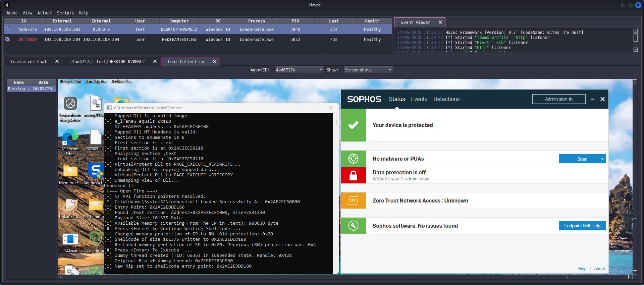Sort sessions by PID column
644x285 pixels.
tap(295, 21)
